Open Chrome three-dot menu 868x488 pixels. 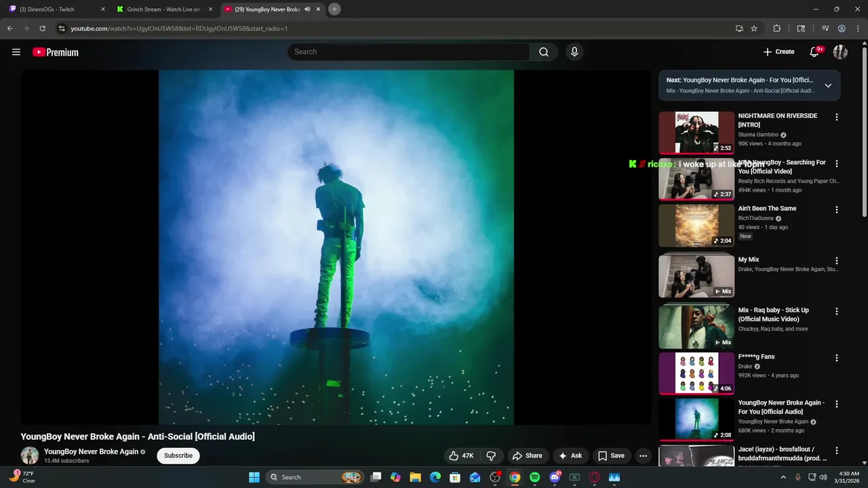point(858,28)
